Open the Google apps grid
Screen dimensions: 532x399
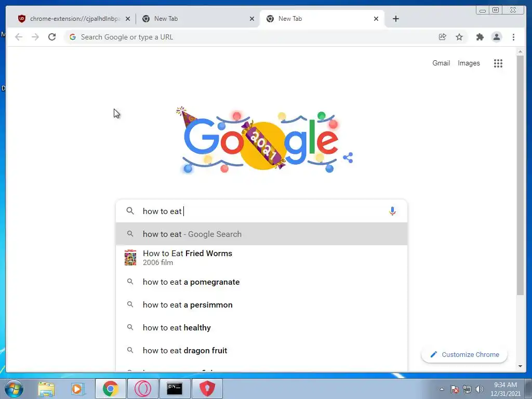[498, 63]
